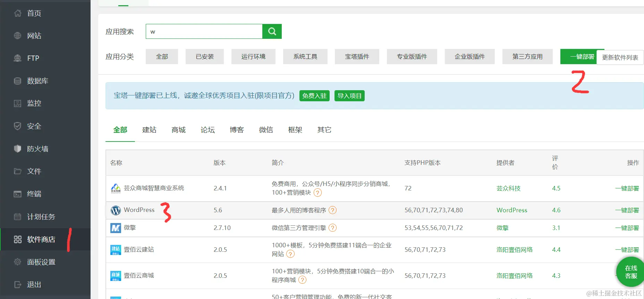The image size is (644, 299).
Task: Deploy 微擎 via 一键部署 link
Action: click(x=627, y=228)
